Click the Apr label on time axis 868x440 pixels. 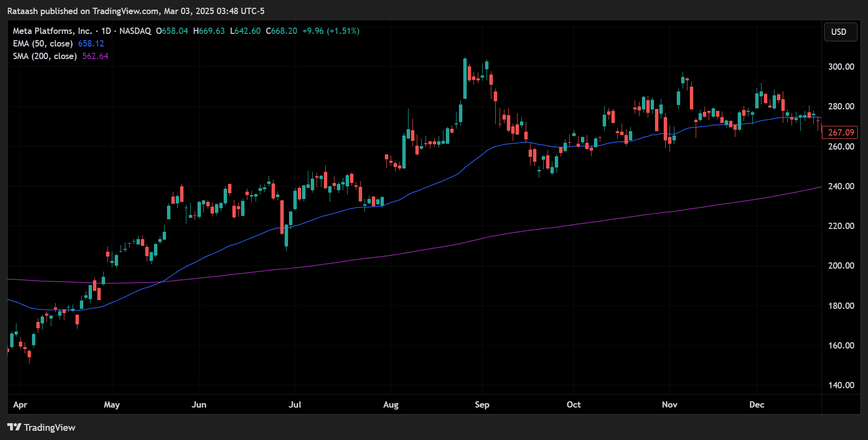(x=20, y=405)
